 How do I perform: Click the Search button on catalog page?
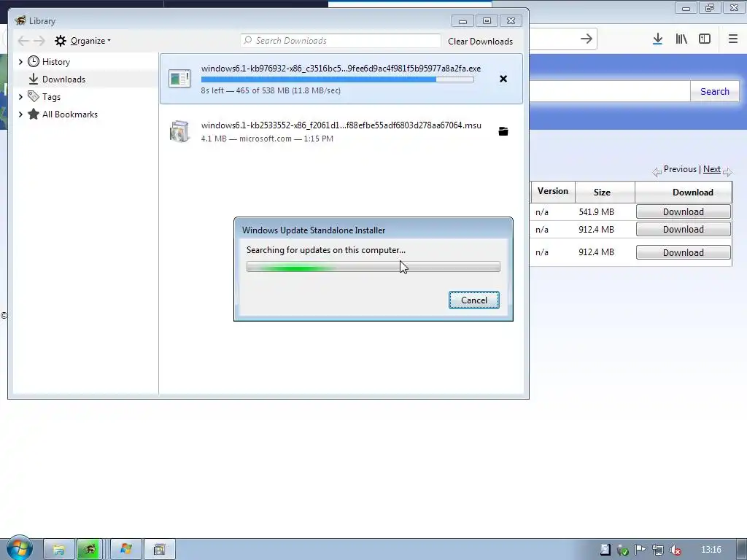point(715,91)
